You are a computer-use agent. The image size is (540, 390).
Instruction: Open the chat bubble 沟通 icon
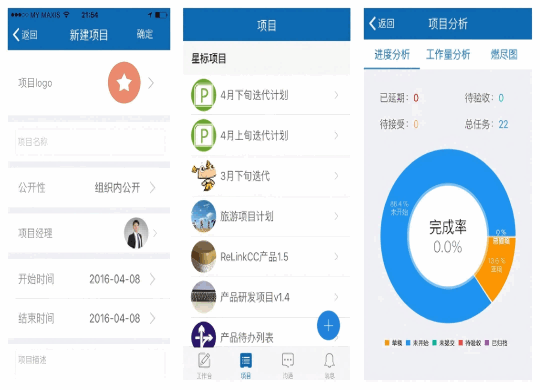288,360
